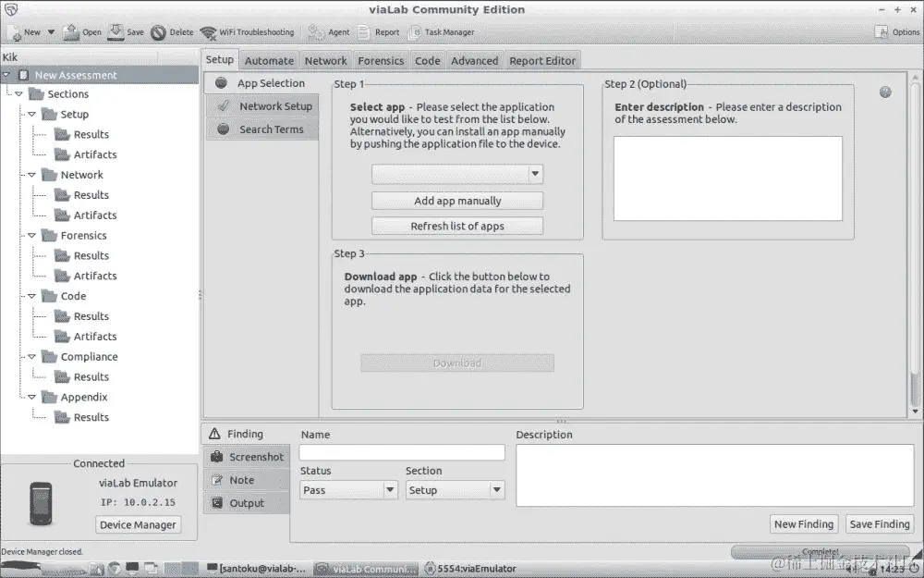Screen dimensions: 924x578
Task: Click the finding Name input field
Action: click(402, 452)
